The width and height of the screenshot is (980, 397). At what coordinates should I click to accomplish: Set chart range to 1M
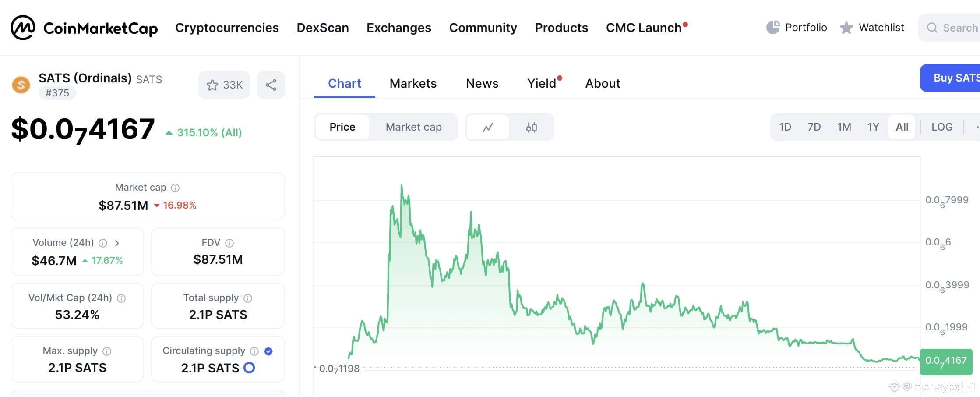844,127
